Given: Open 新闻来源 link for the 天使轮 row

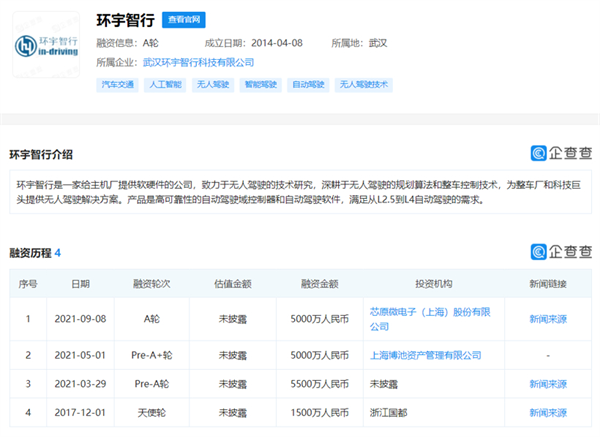Looking at the screenshot, I should (x=547, y=412).
